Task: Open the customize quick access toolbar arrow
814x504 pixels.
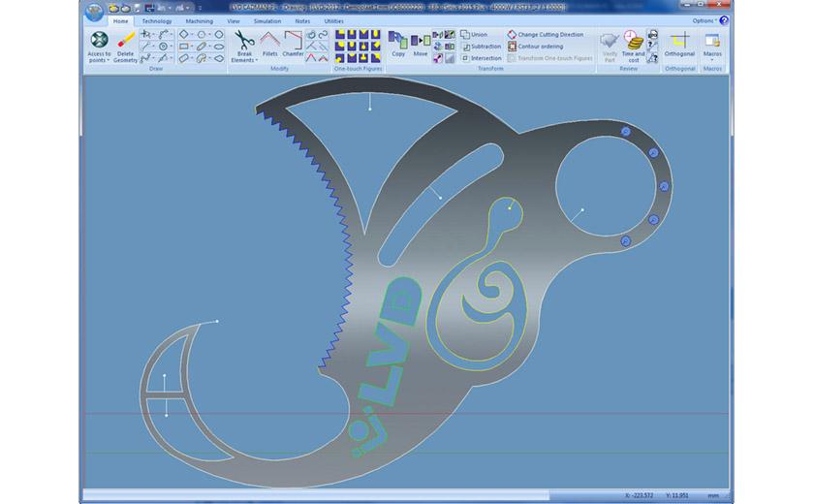Action: point(200,8)
